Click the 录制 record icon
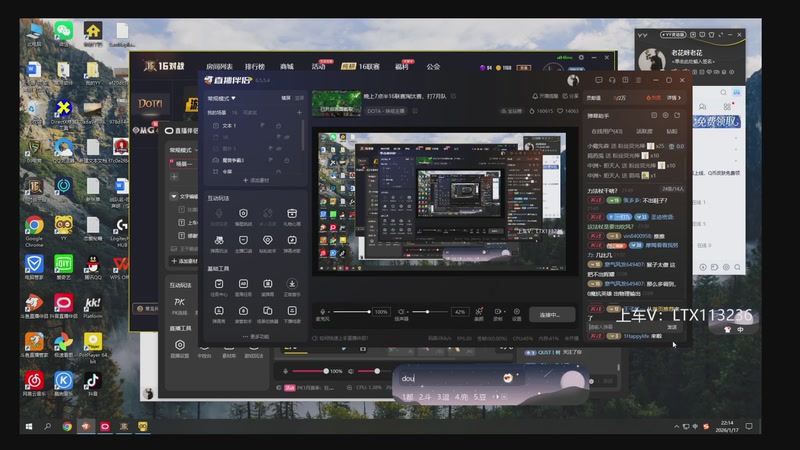 pyautogui.click(x=497, y=311)
